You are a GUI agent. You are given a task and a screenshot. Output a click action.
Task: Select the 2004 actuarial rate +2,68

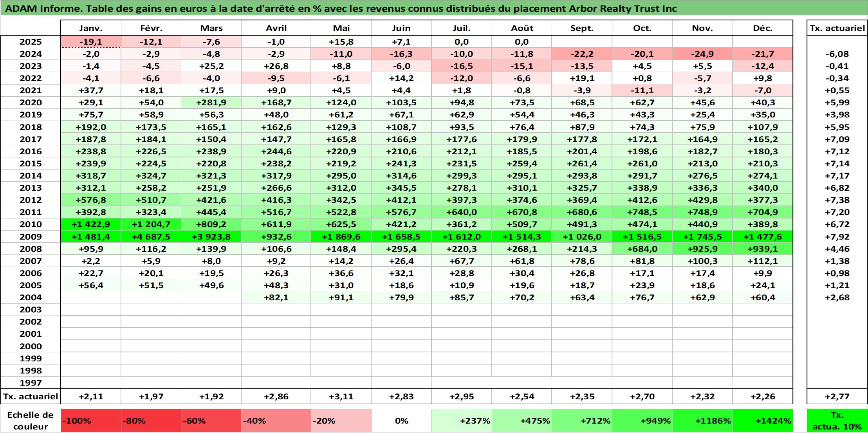coord(837,298)
